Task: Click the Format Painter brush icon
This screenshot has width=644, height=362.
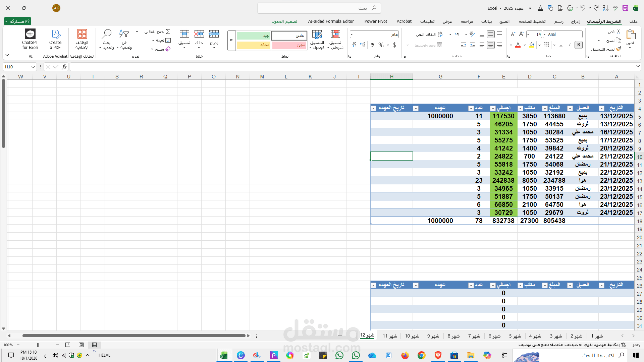Action: point(618,49)
